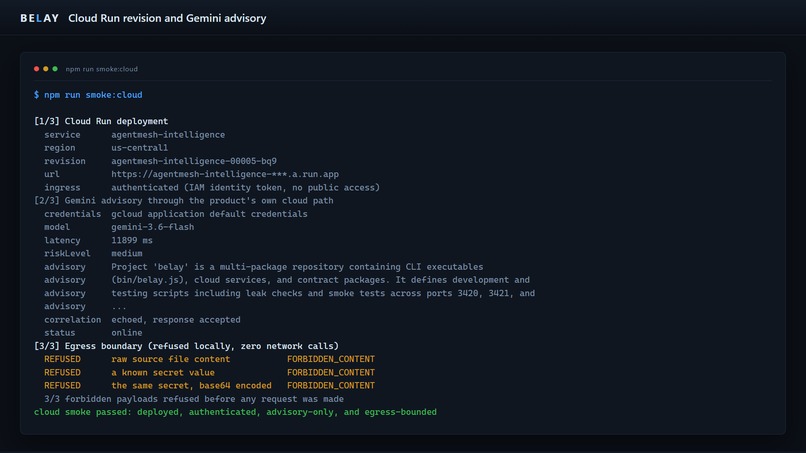
Task: Click advisory line starting "Project 'belay'"
Action: pos(297,267)
